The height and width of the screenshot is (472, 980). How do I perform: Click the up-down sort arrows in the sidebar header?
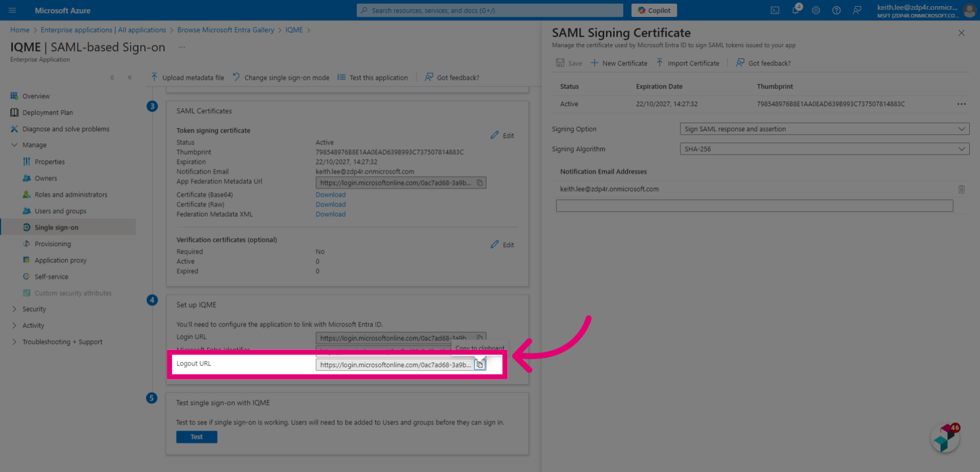tap(112, 78)
